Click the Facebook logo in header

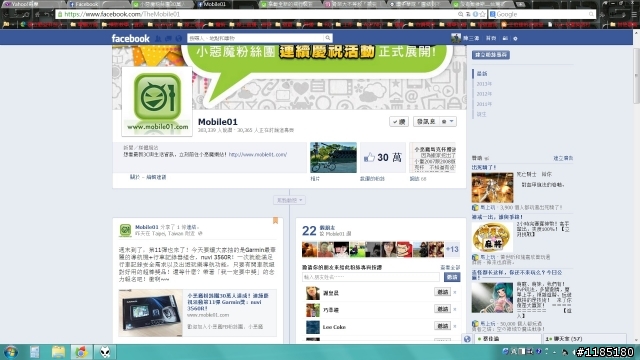pyautogui.click(x=131, y=38)
